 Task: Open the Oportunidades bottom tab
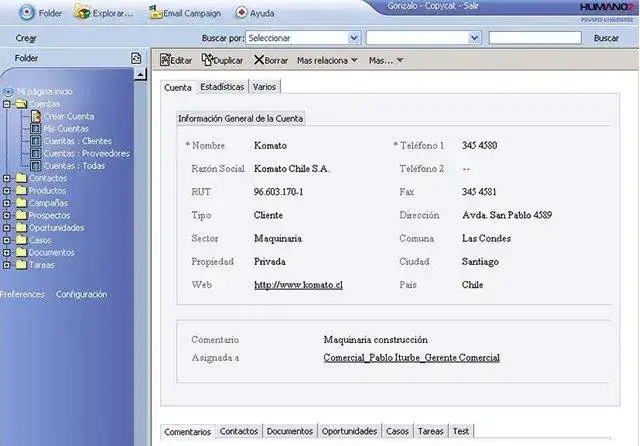click(349, 431)
